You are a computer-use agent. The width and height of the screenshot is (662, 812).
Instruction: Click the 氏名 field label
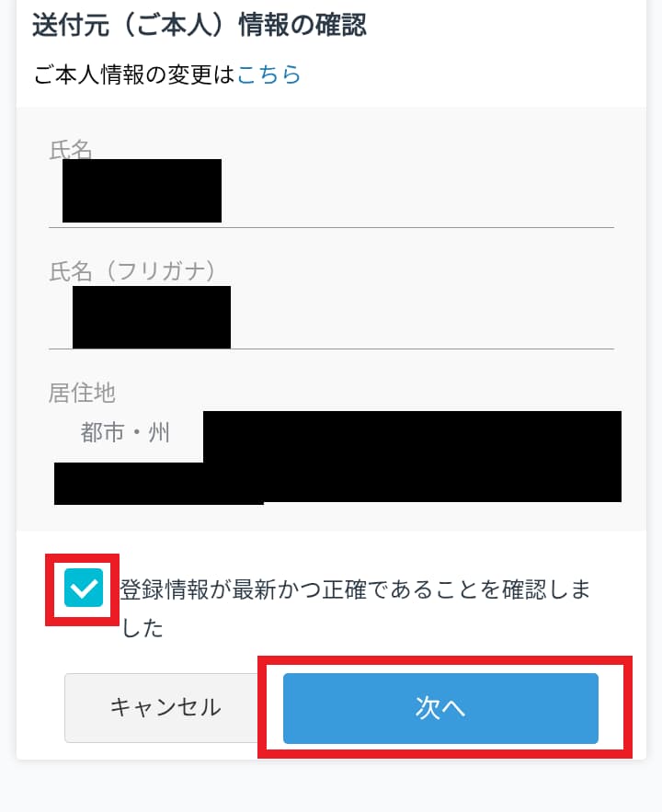(x=71, y=150)
